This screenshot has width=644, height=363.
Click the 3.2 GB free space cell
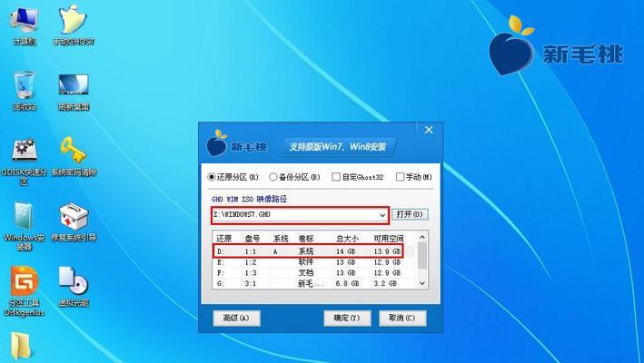click(x=385, y=284)
